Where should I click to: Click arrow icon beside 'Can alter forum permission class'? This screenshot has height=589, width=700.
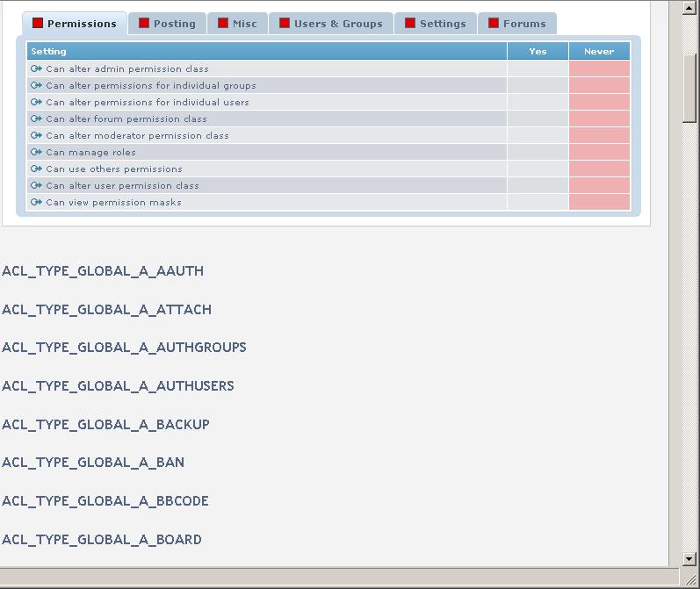coord(36,119)
